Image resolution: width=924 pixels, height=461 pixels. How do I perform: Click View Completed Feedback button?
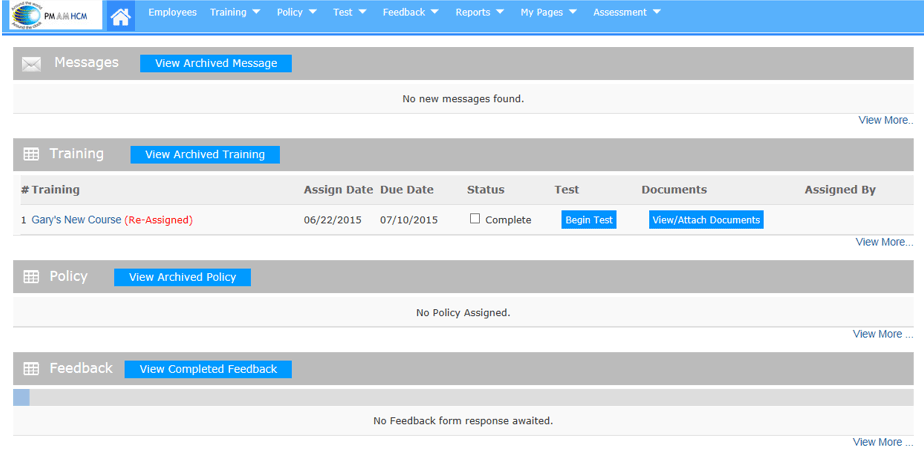(208, 369)
